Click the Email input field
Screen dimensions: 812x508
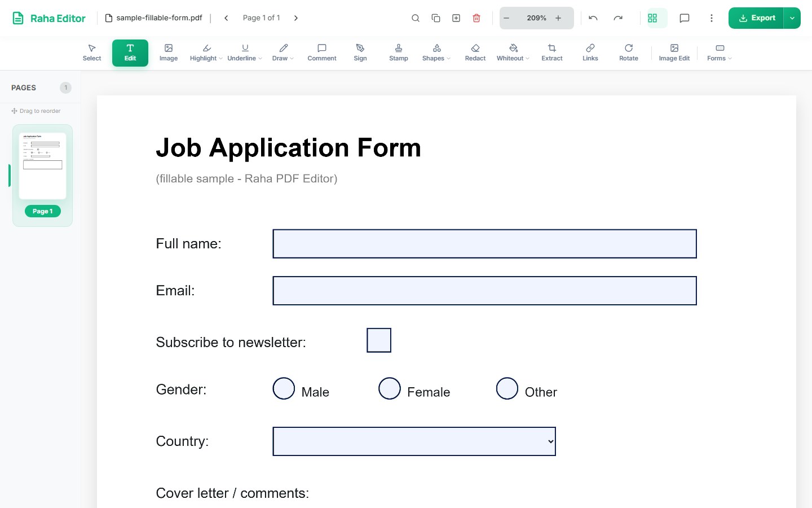point(485,291)
